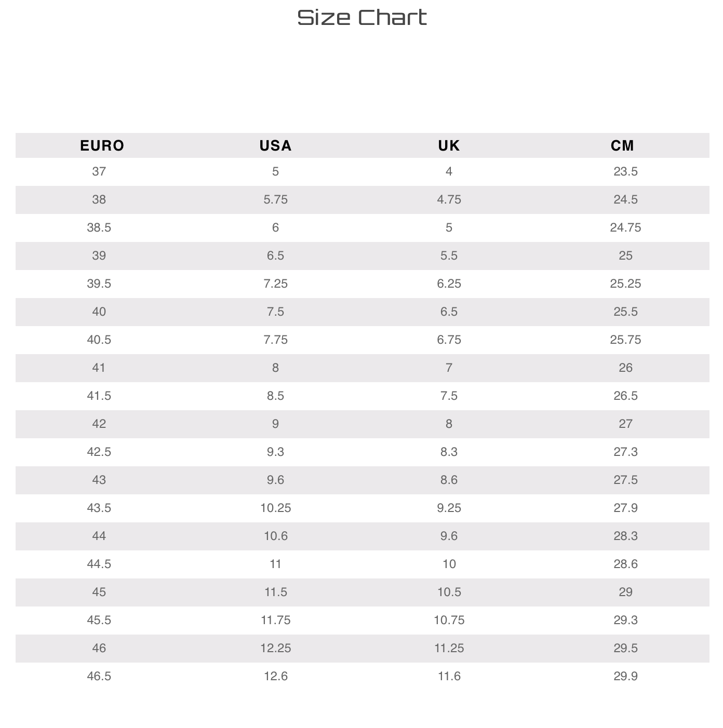Click USA size 11.75 value
The width and height of the screenshot is (723, 728).
point(276,620)
